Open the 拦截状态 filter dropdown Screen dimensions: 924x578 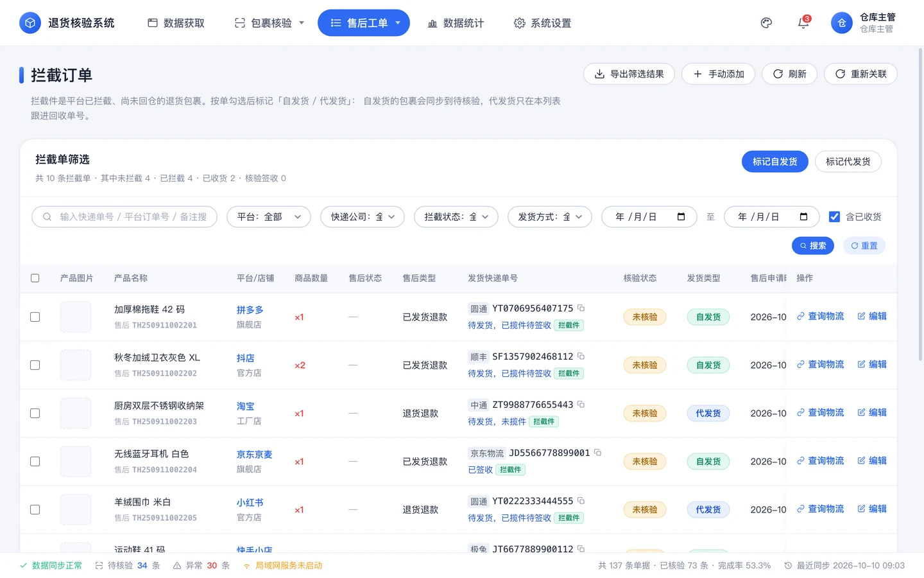456,217
